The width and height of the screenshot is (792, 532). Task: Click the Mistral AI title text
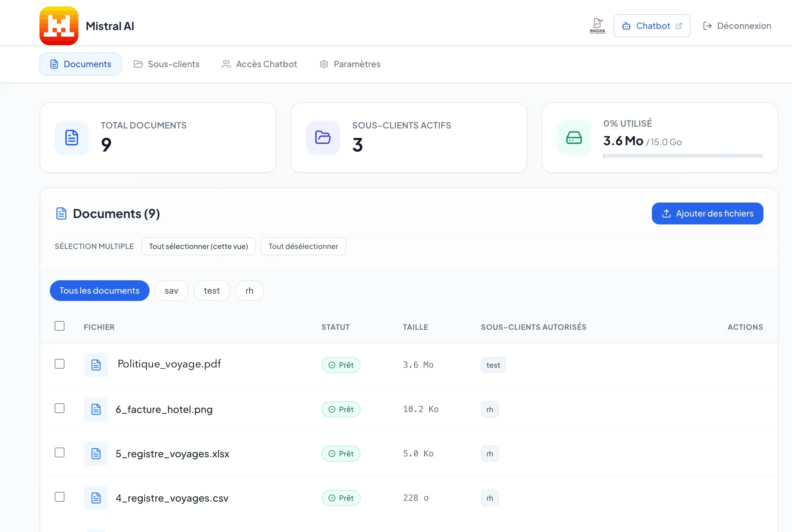pyautogui.click(x=110, y=26)
